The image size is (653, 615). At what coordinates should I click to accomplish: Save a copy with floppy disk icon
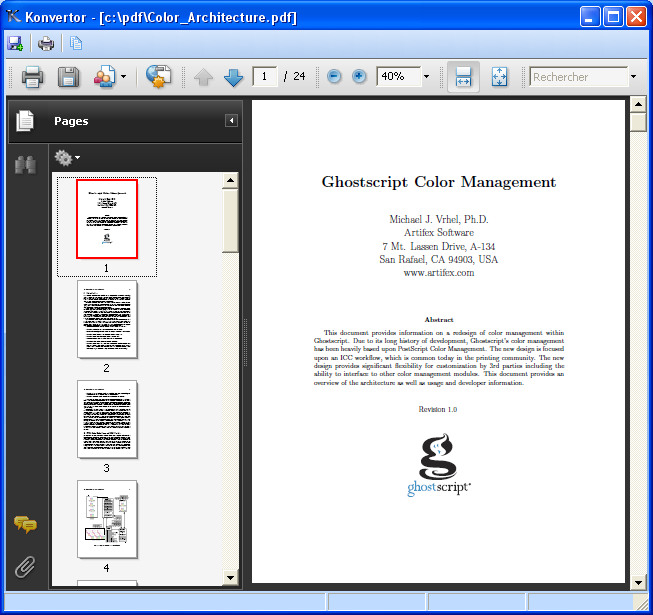[x=68, y=77]
